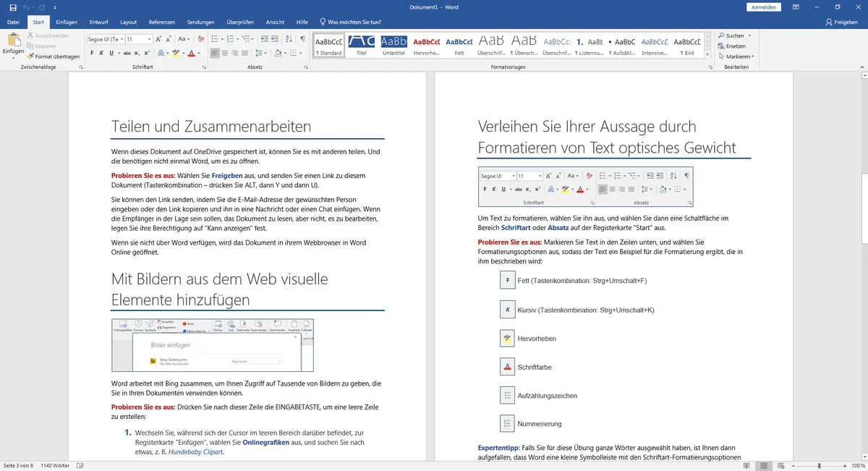Click the bullet list icon in the ribbon
The width and height of the screenshot is (868, 471).
216,39
